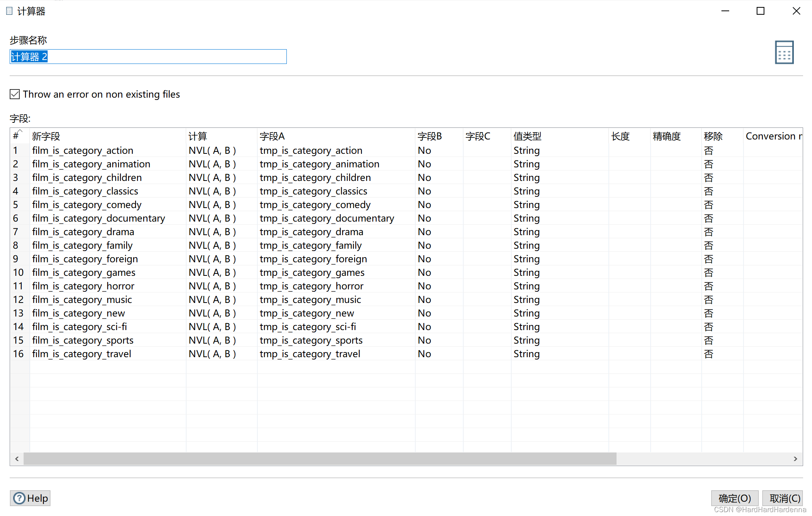
Task: Click tmp_is_category_games in 字段A column
Action: point(336,272)
